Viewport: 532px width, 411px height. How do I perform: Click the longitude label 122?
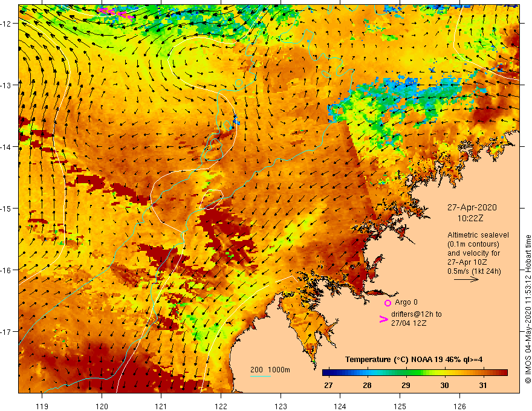(221, 406)
